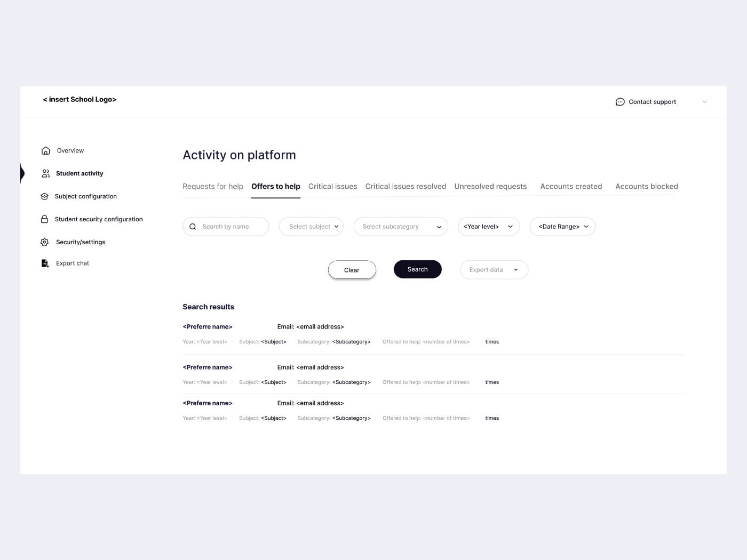Click the Contact support chat bubble icon
This screenshot has width=747, height=560.
(x=619, y=101)
